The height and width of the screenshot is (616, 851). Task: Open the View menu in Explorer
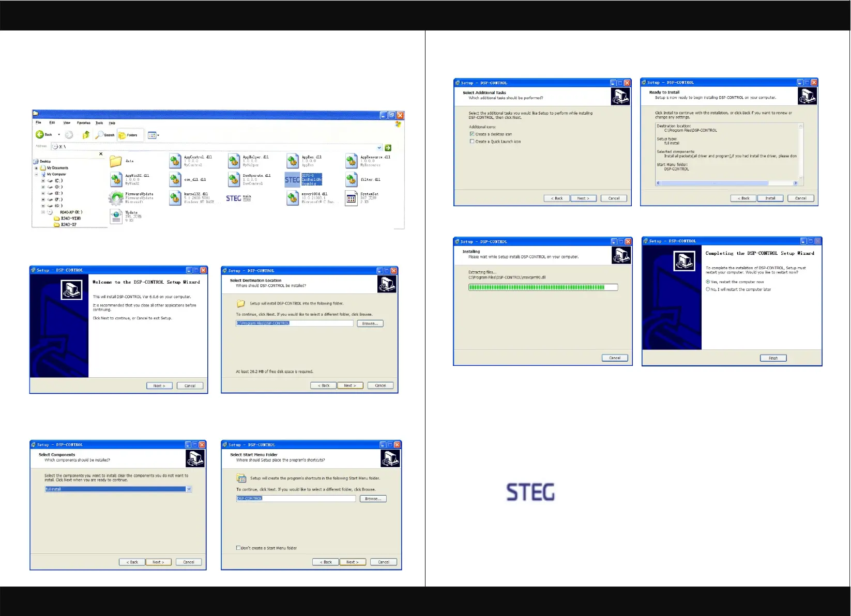[x=67, y=123]
